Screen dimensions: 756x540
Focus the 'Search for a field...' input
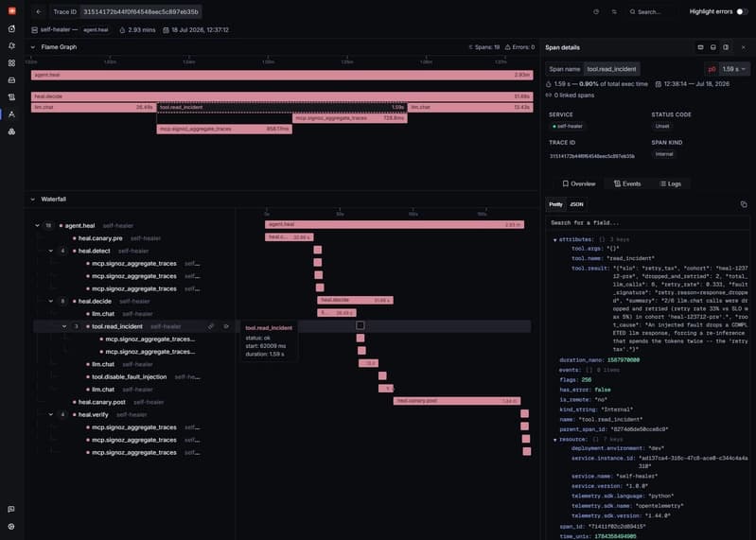[x=647, y=222]
